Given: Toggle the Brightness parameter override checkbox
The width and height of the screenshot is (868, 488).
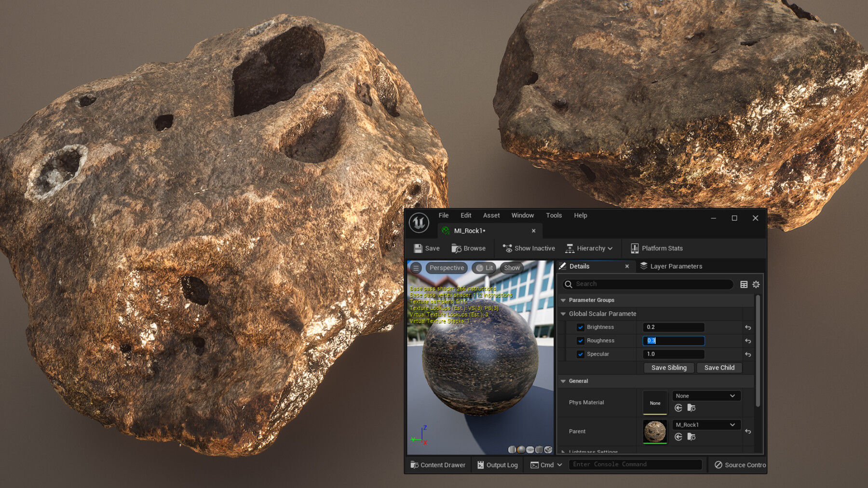Looking at the screenshot, I should [x=581, y=327].
